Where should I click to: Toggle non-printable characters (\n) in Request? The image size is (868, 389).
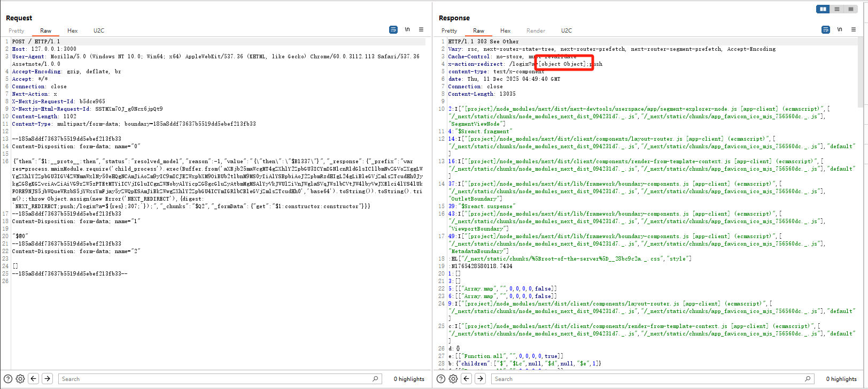tap(407, 29)
